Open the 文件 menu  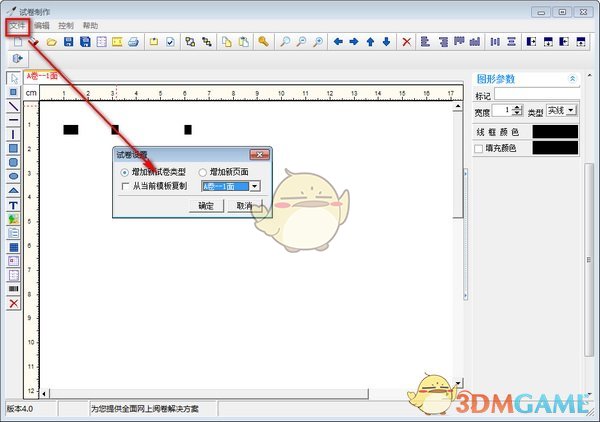coord(17,26)
